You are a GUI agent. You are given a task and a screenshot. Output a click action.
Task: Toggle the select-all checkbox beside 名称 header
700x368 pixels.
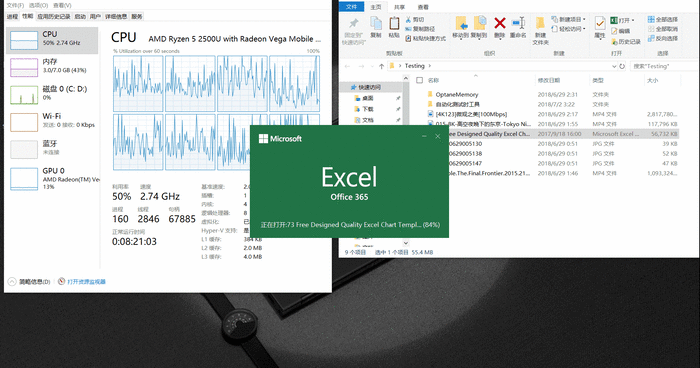click(419, 80)
